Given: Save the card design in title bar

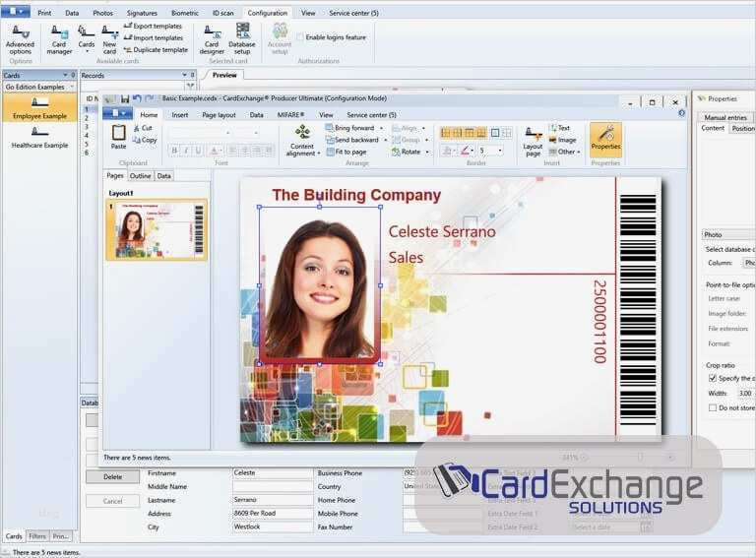Looking at the screenshot, I should [125, 98].
